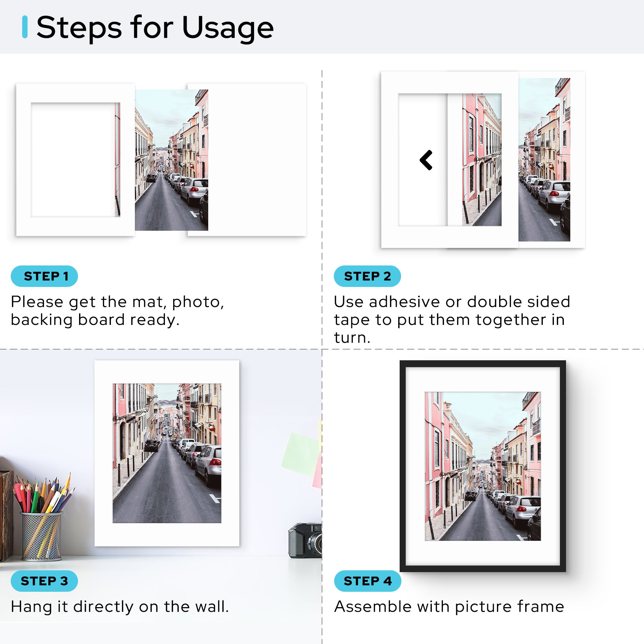Click the black camera on the desk
Screen dimensions: 644x644
[x=305, y=540]
